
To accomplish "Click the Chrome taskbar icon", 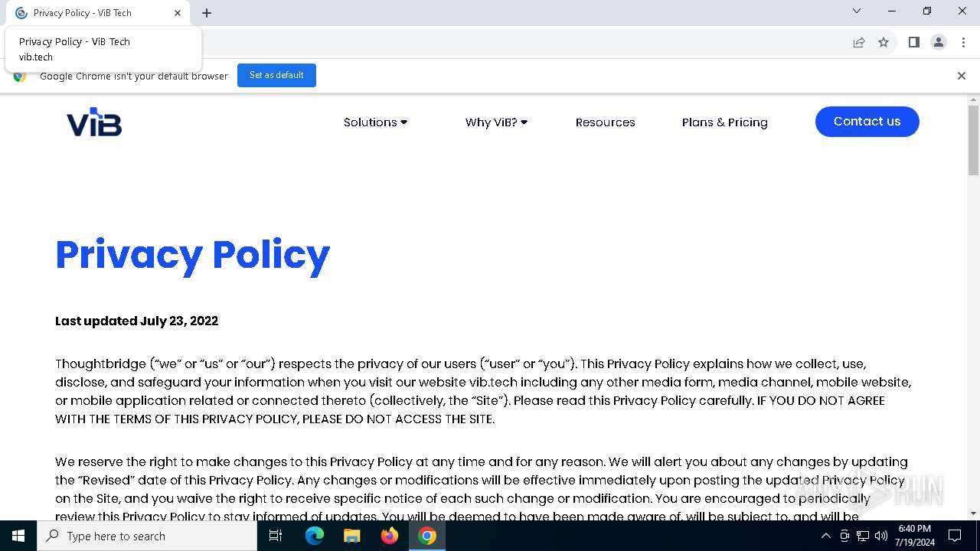I will click(x=427, y=536).
